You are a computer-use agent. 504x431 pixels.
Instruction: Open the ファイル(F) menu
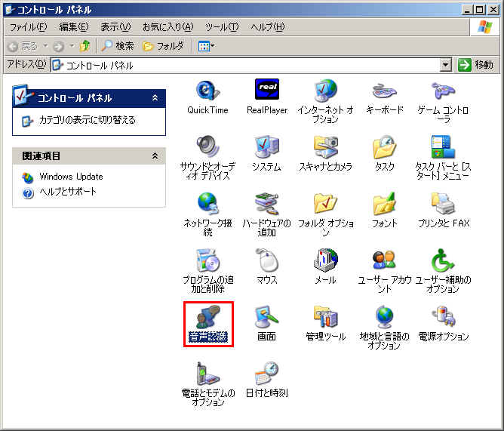point(28,27)
